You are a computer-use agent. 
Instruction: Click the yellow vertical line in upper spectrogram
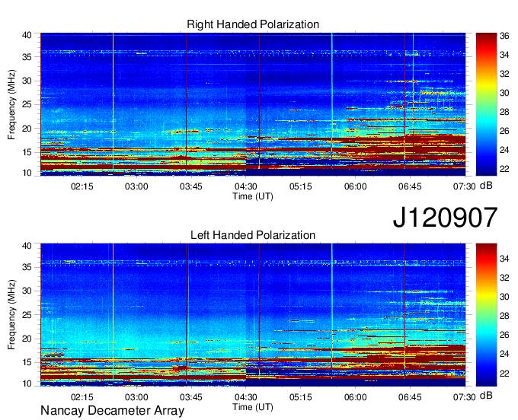[x=113, y=102]
